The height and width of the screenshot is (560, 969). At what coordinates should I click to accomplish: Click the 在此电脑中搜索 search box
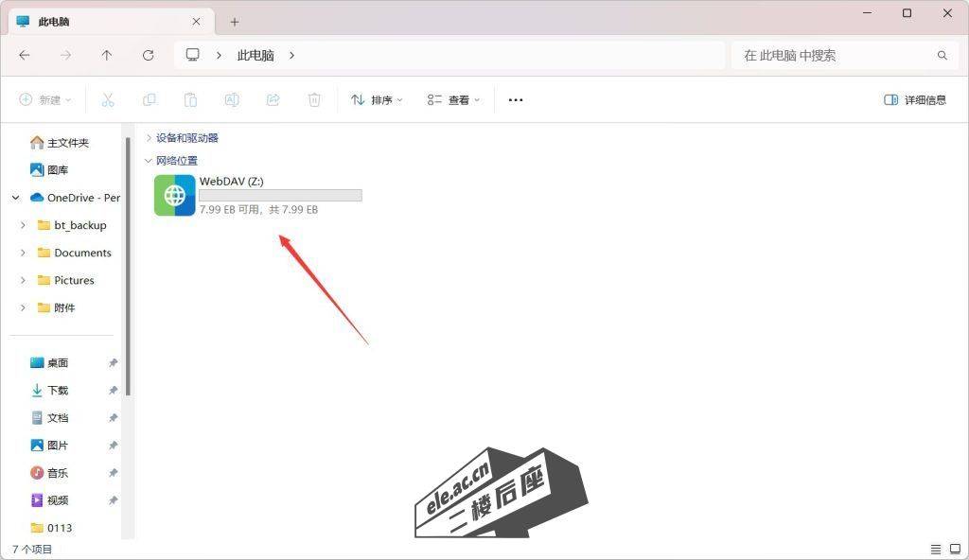tap(833, 56)
